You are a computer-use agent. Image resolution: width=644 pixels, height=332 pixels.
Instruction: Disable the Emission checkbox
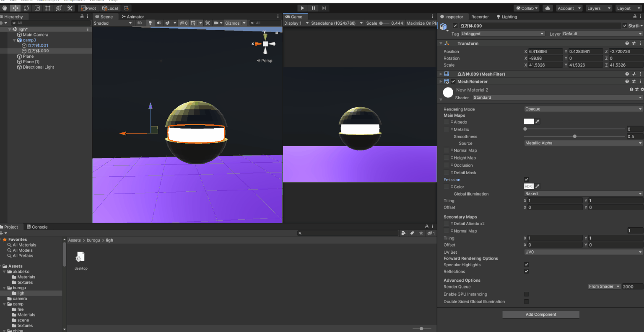pos(526,179)
